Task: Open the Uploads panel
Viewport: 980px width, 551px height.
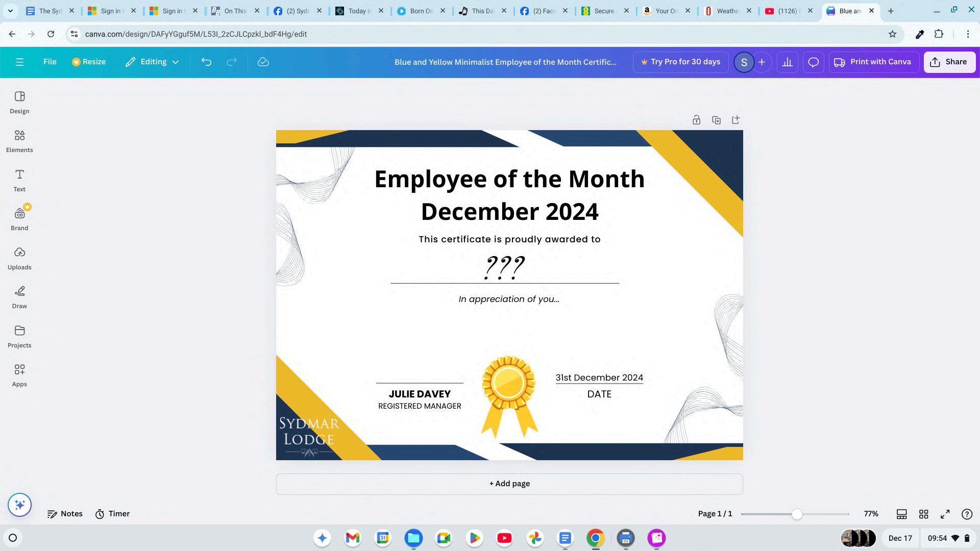Action: tap(19, 258)
